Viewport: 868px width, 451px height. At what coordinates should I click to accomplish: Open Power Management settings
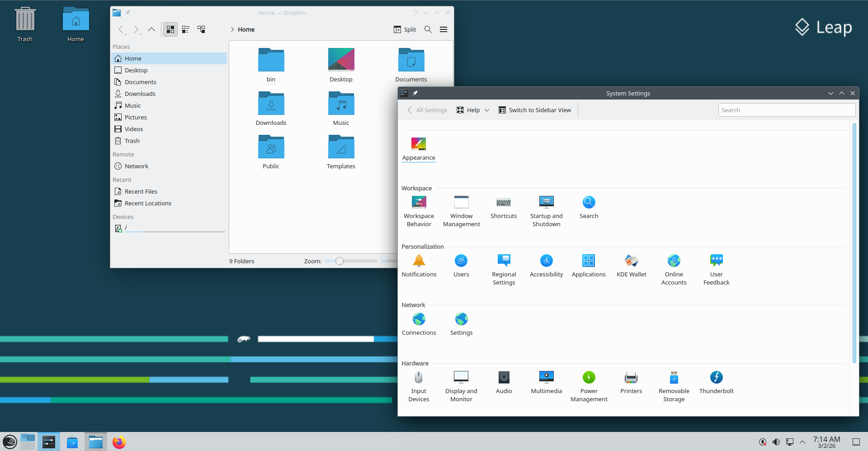589,378
